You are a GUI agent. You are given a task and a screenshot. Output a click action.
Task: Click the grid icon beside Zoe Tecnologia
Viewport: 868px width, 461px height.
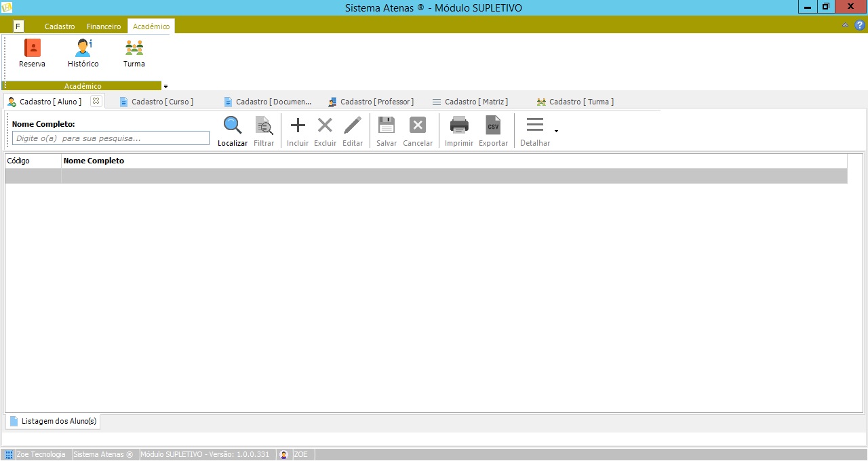coord(9,454)
